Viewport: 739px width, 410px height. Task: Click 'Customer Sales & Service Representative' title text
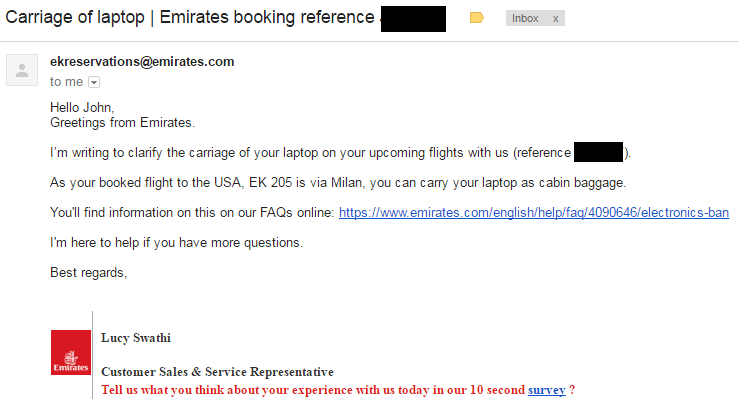[x=217, y=372]
